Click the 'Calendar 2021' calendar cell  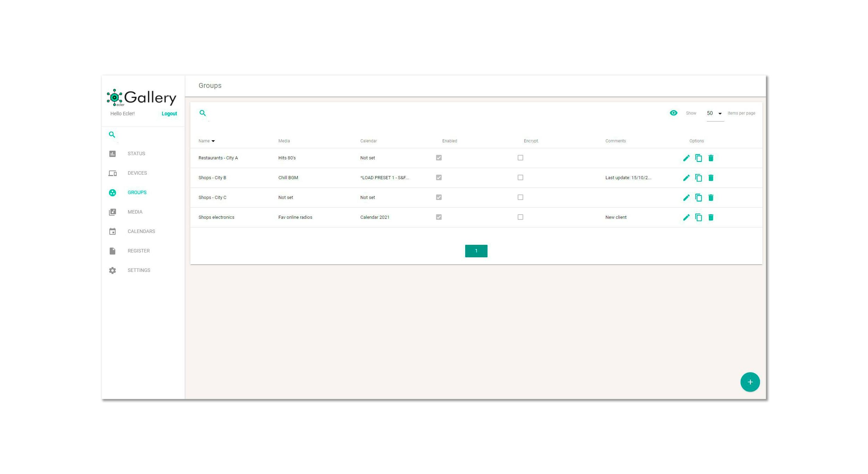(x=375, y=217)
